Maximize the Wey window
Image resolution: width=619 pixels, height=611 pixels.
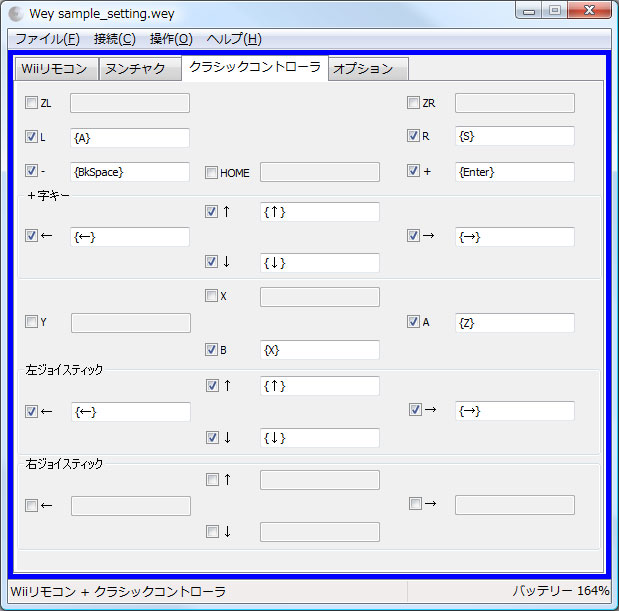tap(555, 11)
